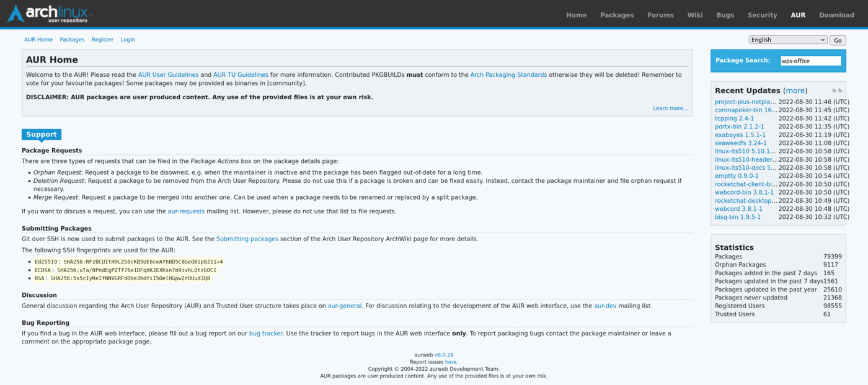The image size is (868, 385).
Task: Open the first RSS feed icon
Action: (834, 91)
